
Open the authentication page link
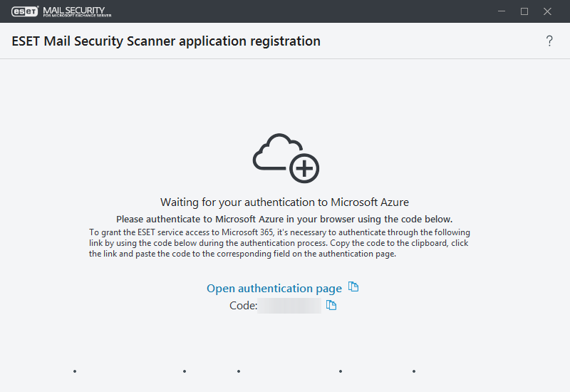click(x=274, y=289)
